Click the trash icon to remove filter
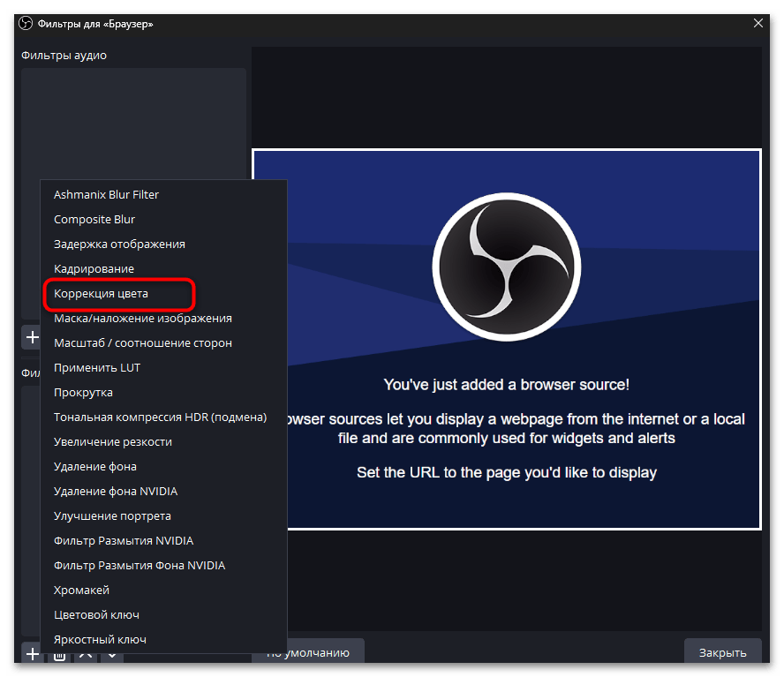The image size is (784, 677). 58,655
